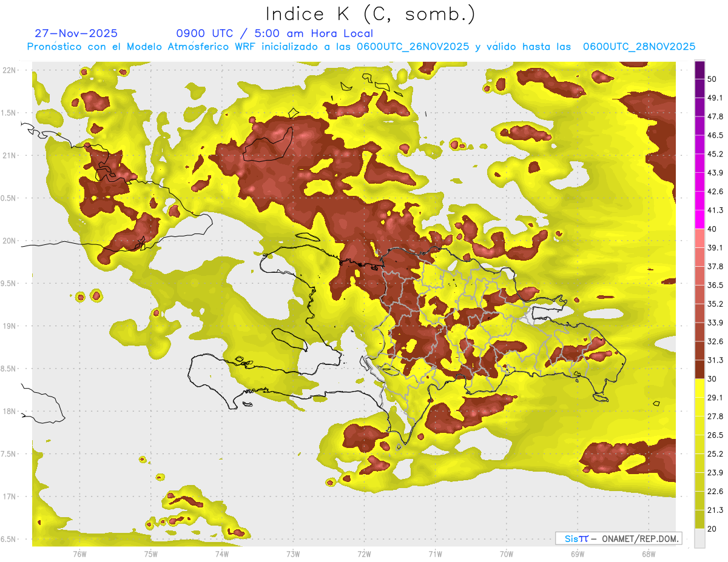This screenshot has width=728, height=562.
Task: Select the "27-Nov-2025" date label
Action: point(76,33)
